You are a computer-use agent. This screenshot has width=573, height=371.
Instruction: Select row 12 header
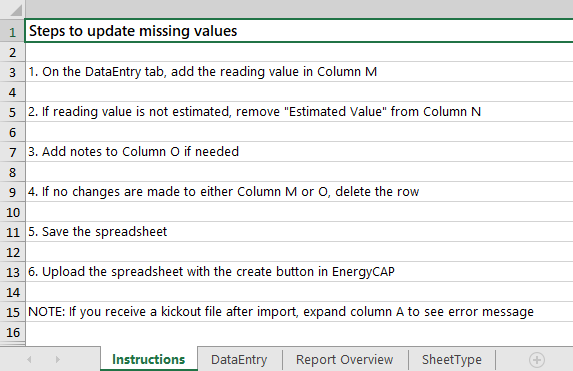(12, 252)
